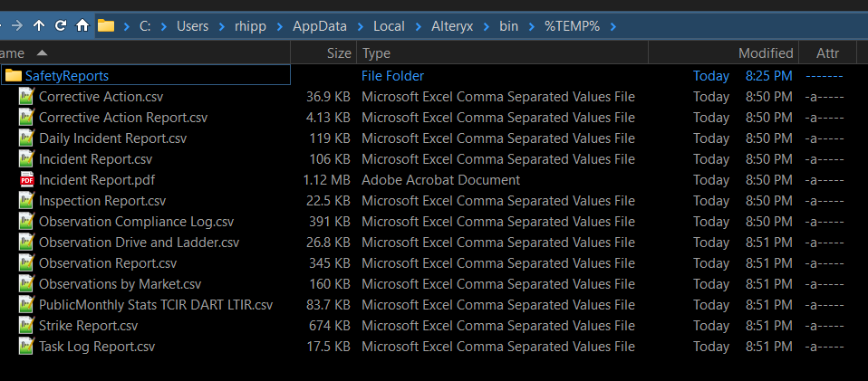Click the Corrective Action.csv file icon
Viewport: 868px width, 381px height.
click(26, 97)
